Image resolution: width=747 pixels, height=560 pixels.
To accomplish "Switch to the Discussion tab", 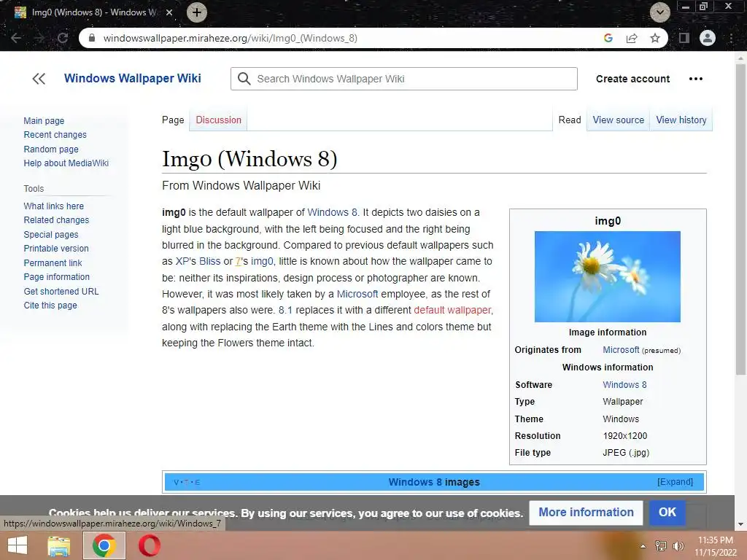I will 219,120.
